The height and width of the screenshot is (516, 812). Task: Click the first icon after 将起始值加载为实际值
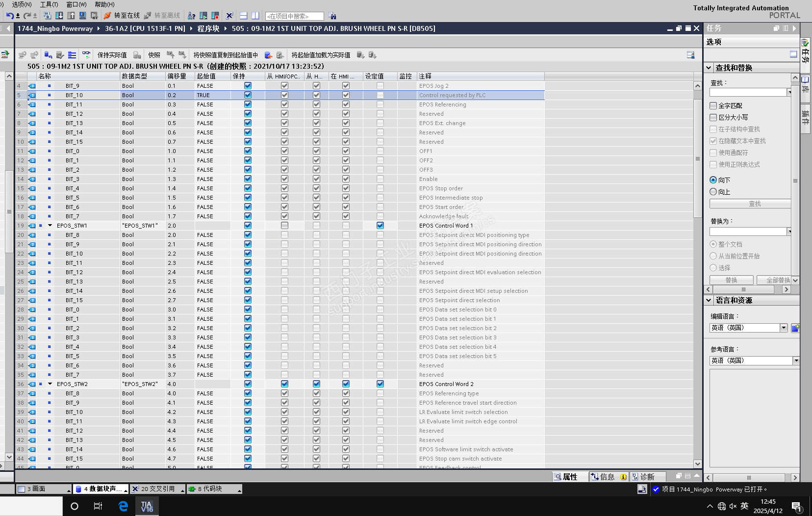point(360,55)
